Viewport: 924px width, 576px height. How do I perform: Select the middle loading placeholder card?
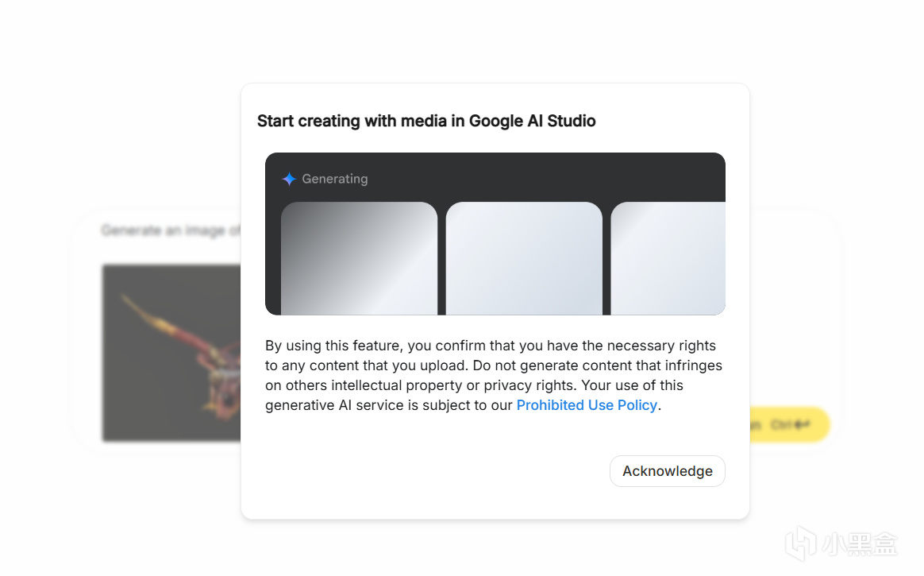click(x=524, y=258)
